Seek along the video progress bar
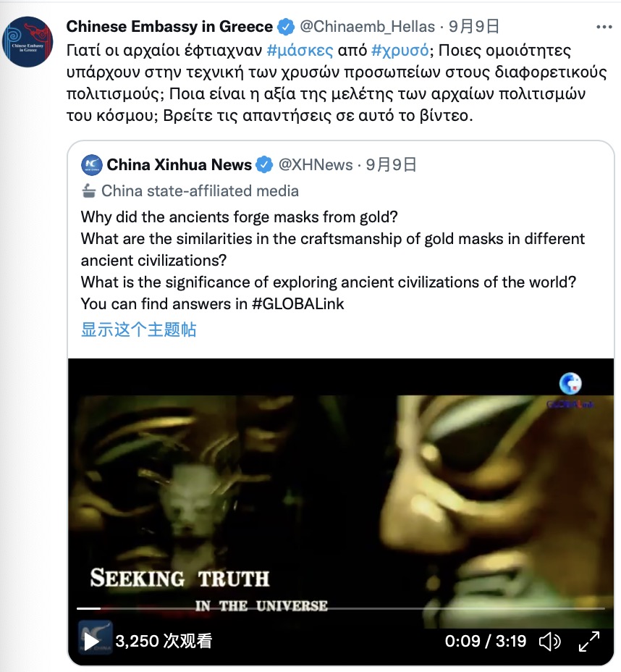This screenshot has width=621, height=672. [x=340, y=608]
